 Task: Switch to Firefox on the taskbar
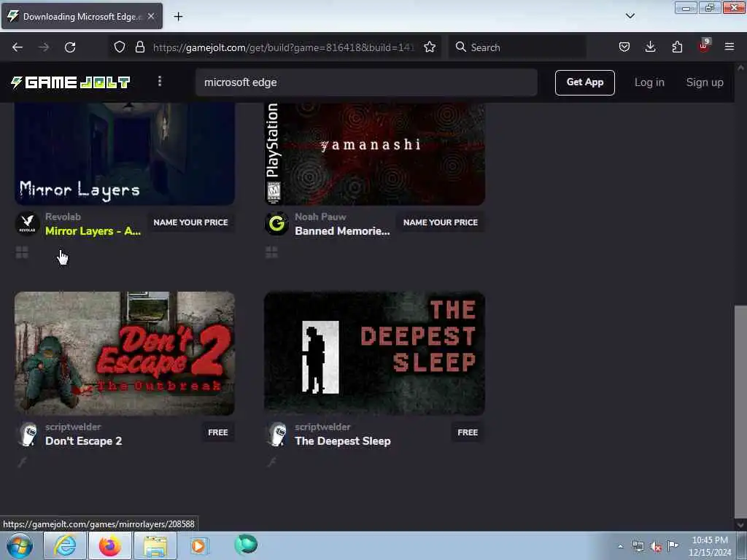(x=110, y=545)
